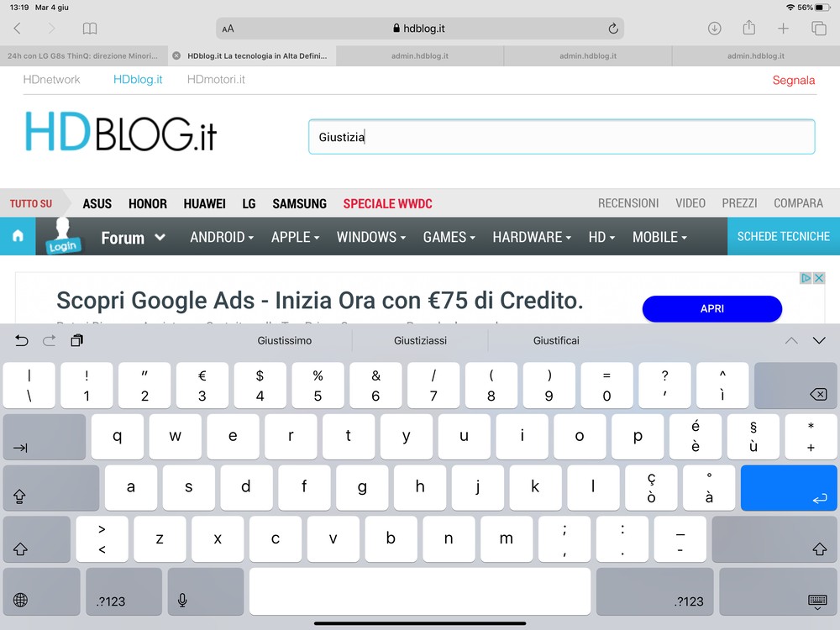Open the ASUS brand link
Viewport: 840px width, 630px height.
pyautogui.click(x=97, y=203)
